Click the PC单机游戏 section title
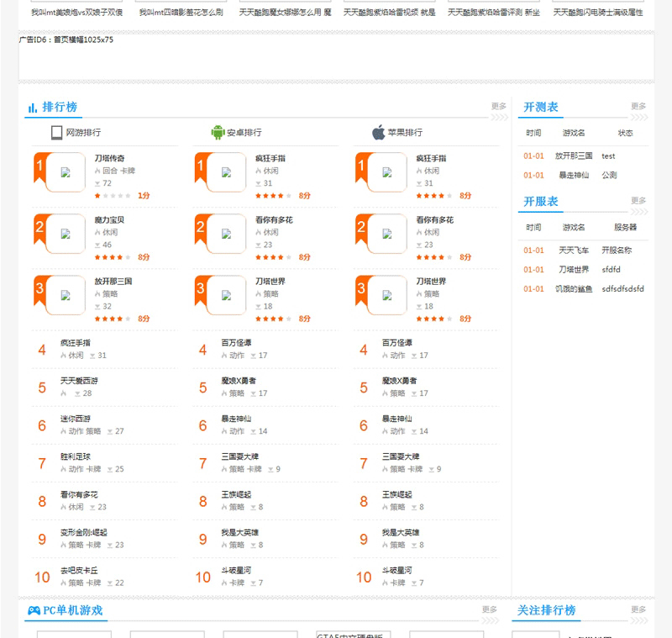The image size is (672, 638). coord(73,610)
